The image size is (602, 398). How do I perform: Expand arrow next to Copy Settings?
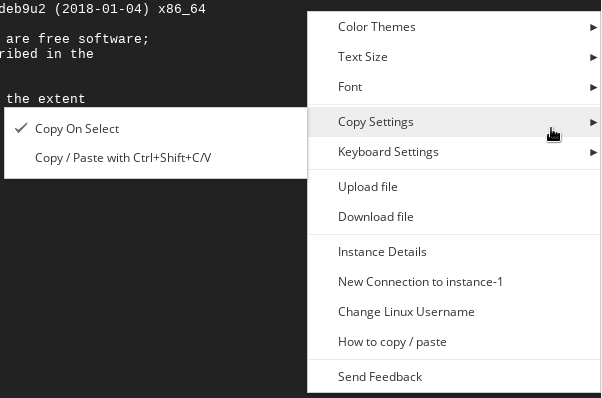(x=593, y=122)
